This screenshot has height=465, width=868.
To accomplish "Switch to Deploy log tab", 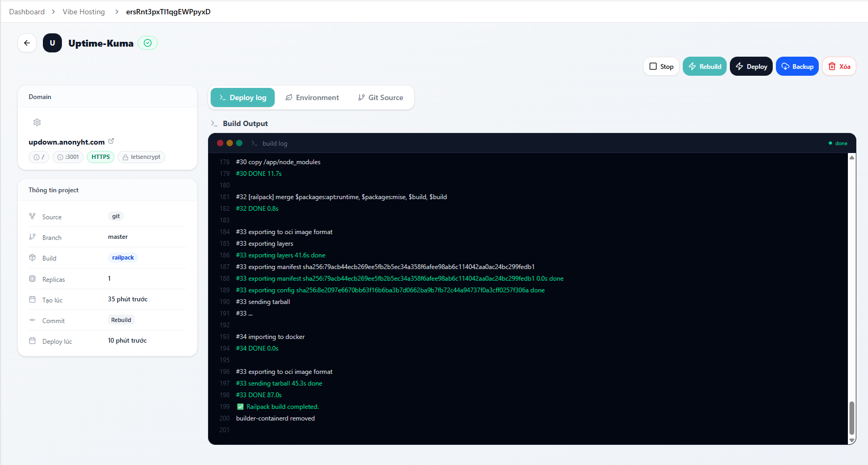I will [x=242, y=97].
